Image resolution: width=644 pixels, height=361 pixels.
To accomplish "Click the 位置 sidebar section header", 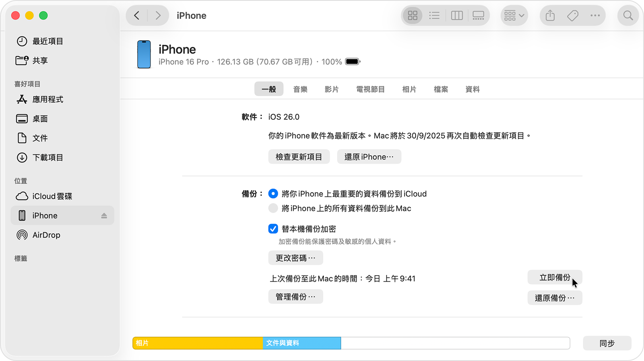I will click(x=21, y=181).
